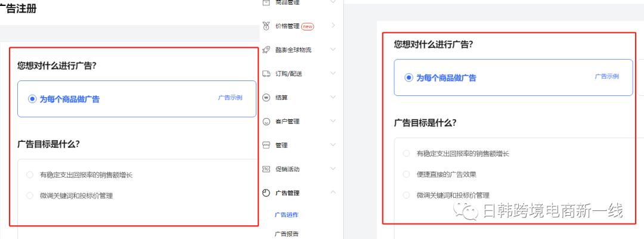Expand the 客户管理 chevron

click(x=333, y=121)
